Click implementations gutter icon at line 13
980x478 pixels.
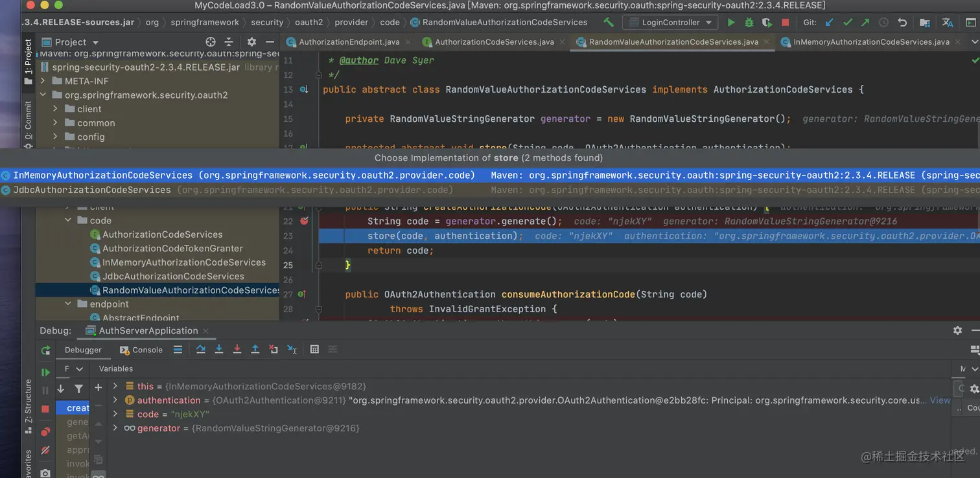(304, 89)
